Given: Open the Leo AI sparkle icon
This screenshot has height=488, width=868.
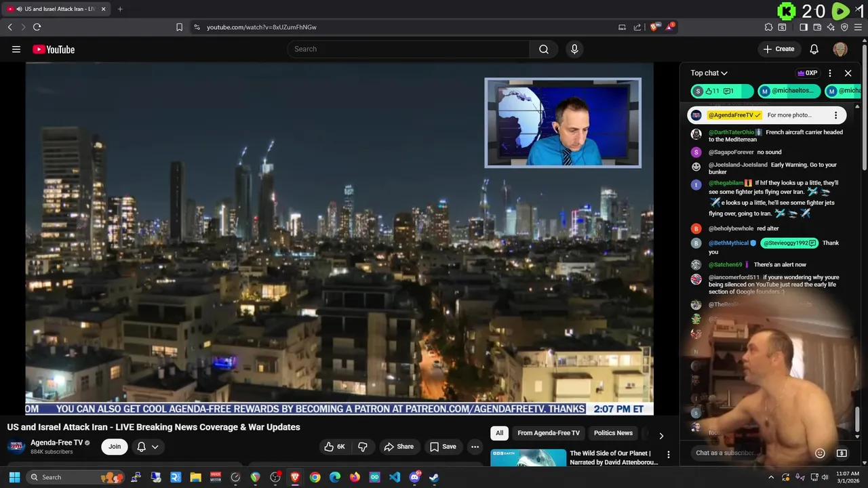Looking at the screenshot, I should (831, 27).
